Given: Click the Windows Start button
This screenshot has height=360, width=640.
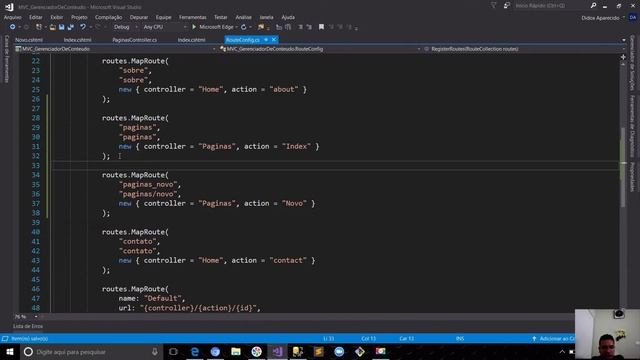Looking at the screenshot, I should 10,351.
